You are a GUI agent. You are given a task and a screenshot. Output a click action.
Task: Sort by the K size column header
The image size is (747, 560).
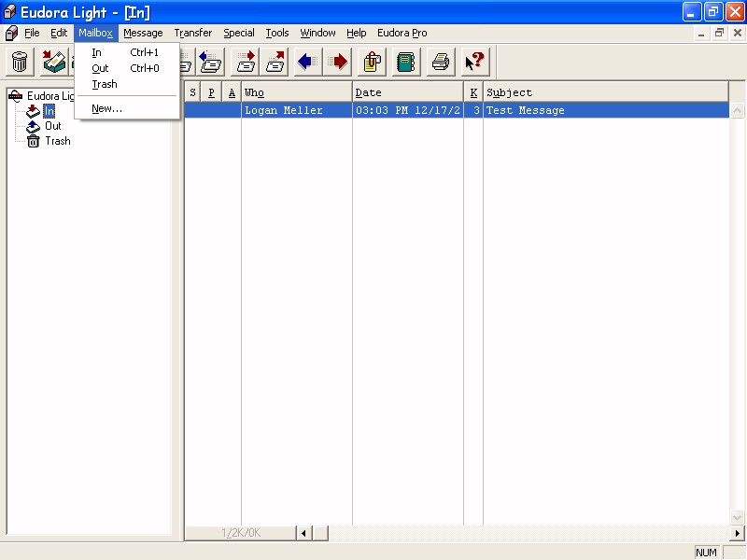click(473, 92)
